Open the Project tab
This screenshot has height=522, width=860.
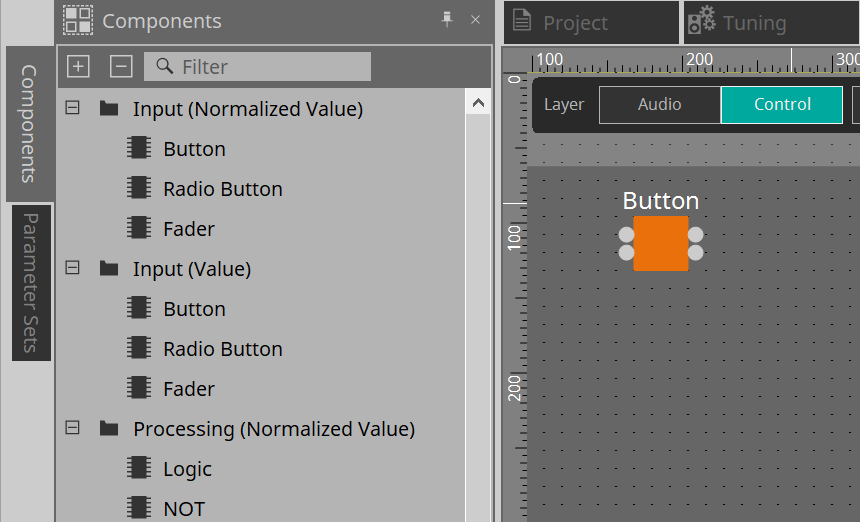(591, 22)
